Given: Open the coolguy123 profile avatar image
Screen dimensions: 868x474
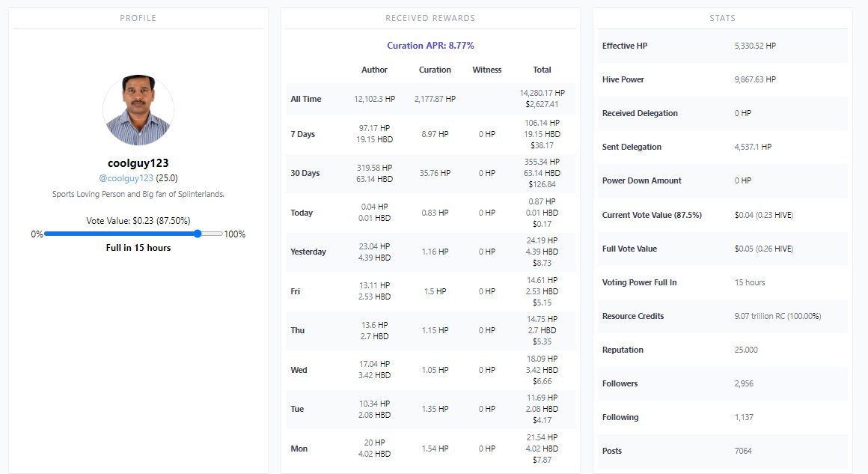Looking at the screenshot, I should tap(138, 110).
